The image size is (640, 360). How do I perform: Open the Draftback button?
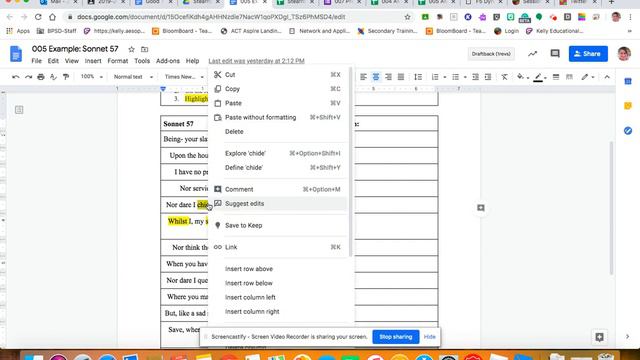click(491, 54)
